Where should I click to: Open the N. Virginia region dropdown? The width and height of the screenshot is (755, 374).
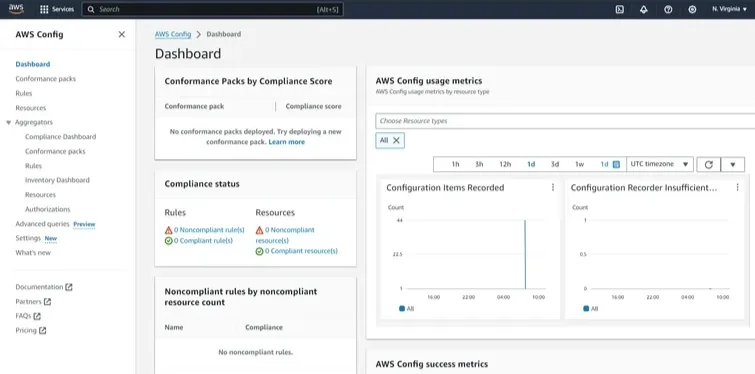click(729, 9)
